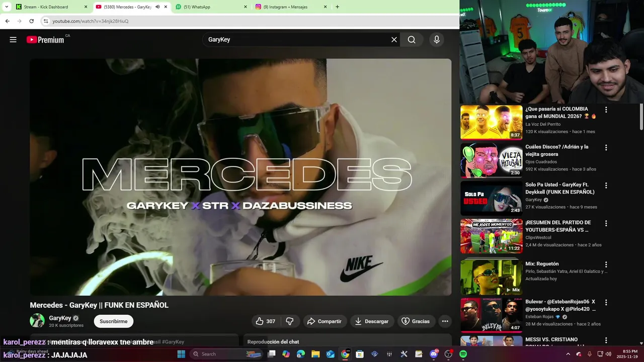
Task: Open options menu for Cuáles Discos video
Action: (x=606, y=148)
